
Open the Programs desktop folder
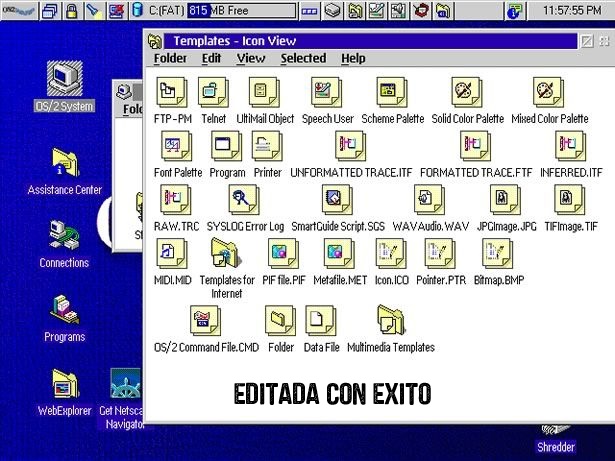pos(64,309)
